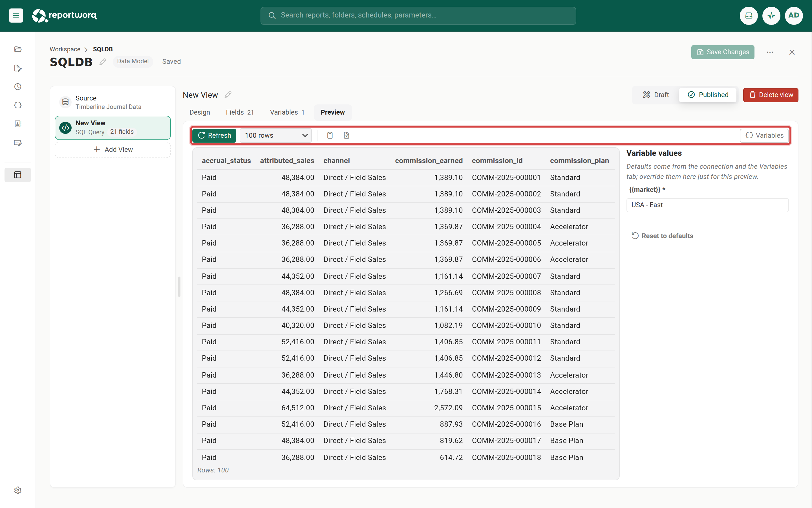
Task: Open the report editor sidebar icon
Action: click(18, 68)
